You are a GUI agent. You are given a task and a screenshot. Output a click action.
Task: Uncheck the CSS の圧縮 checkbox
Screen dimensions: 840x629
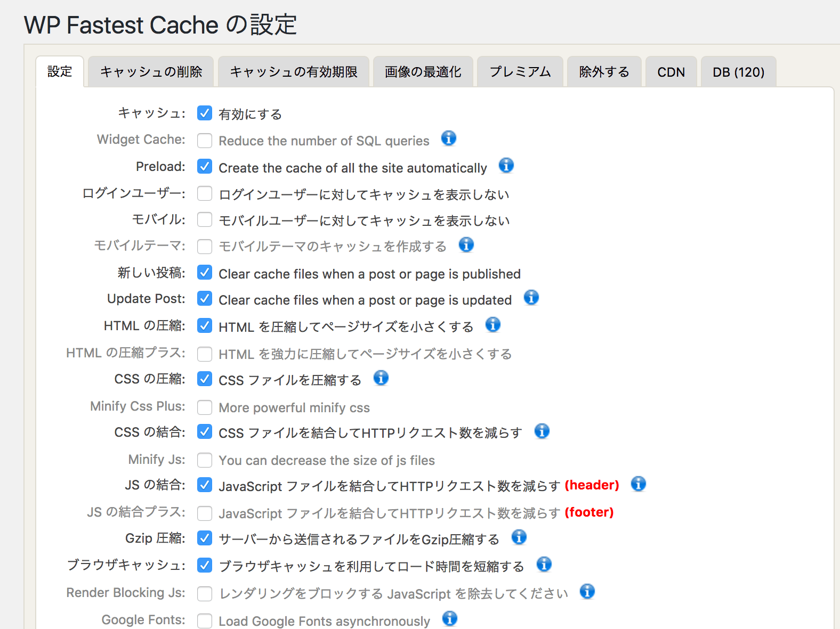[x=205, y=379]
